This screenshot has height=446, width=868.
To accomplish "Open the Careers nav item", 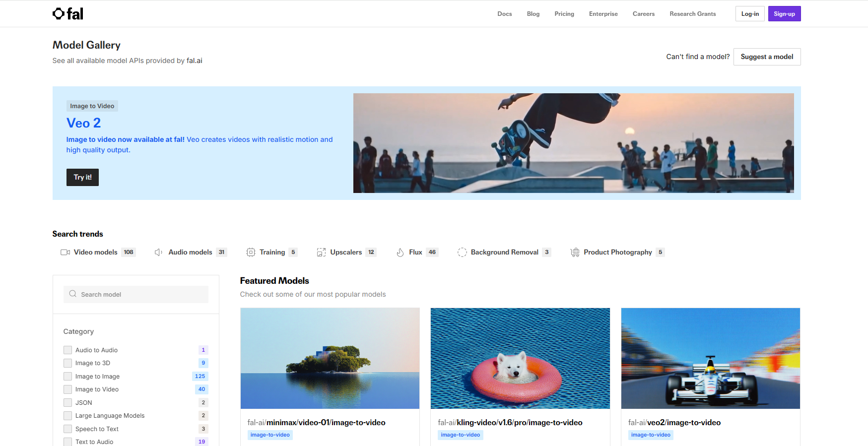I will click(x=644, y=14).
